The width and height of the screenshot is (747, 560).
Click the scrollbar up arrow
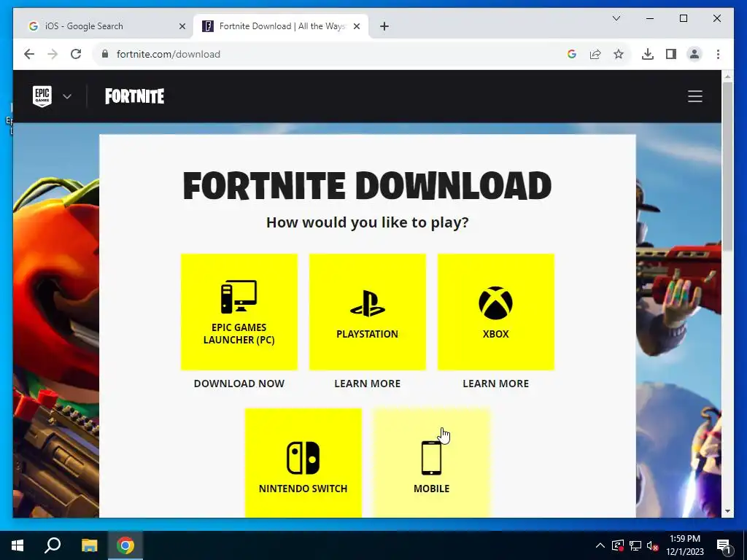click(727, 76)
